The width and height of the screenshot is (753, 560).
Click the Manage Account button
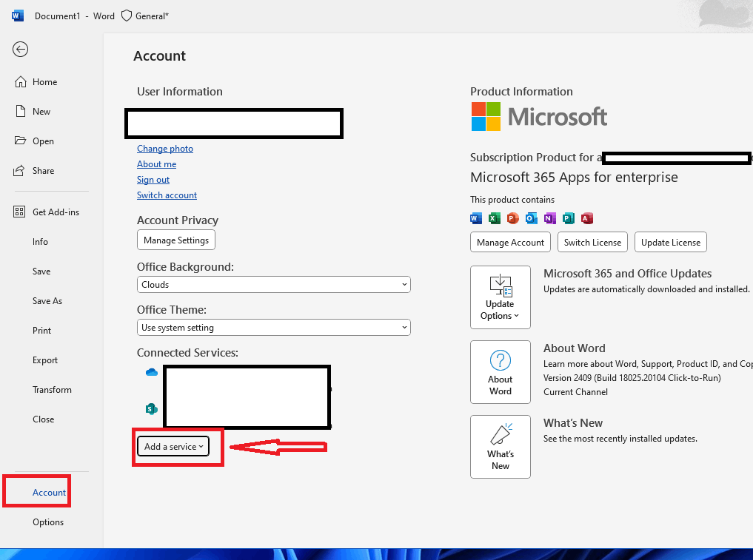click(x=510, y=243)
